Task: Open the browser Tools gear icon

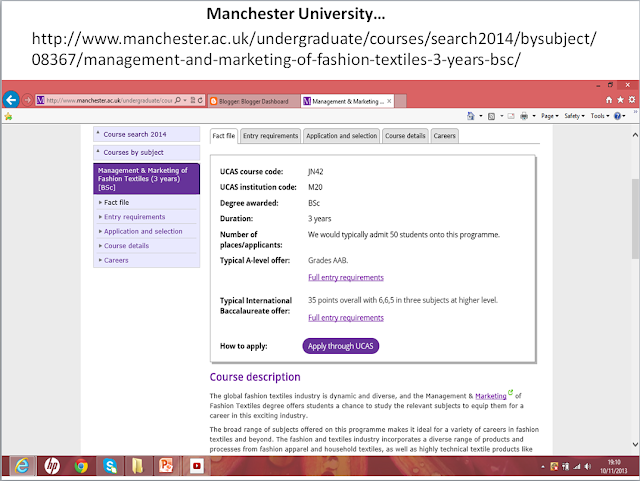Action: 632,100
